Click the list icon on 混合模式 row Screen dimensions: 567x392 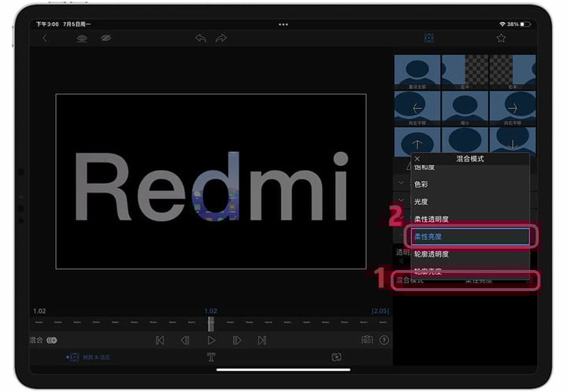(530, 281)
